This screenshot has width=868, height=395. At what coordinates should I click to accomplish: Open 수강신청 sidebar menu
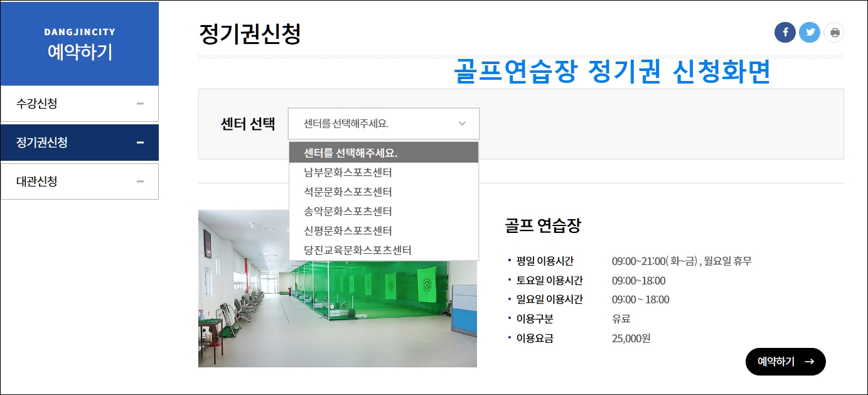(80, 104)
